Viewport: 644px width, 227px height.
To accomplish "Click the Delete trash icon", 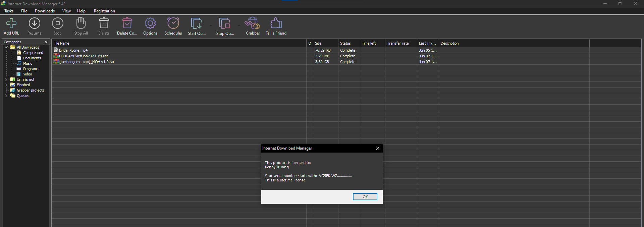I will click(x=104, y=23).
